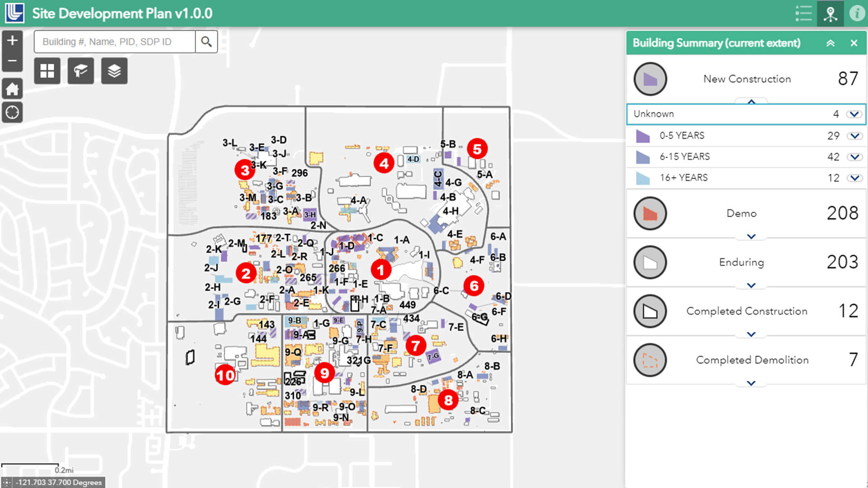Toggle the Demo category circle icon
Image resolution: width=868 pixels, height=488 pixels.
(650, 213)
